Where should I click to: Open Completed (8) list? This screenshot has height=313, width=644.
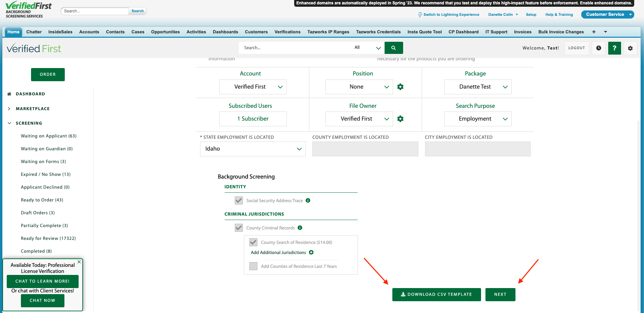click(36, 251)
